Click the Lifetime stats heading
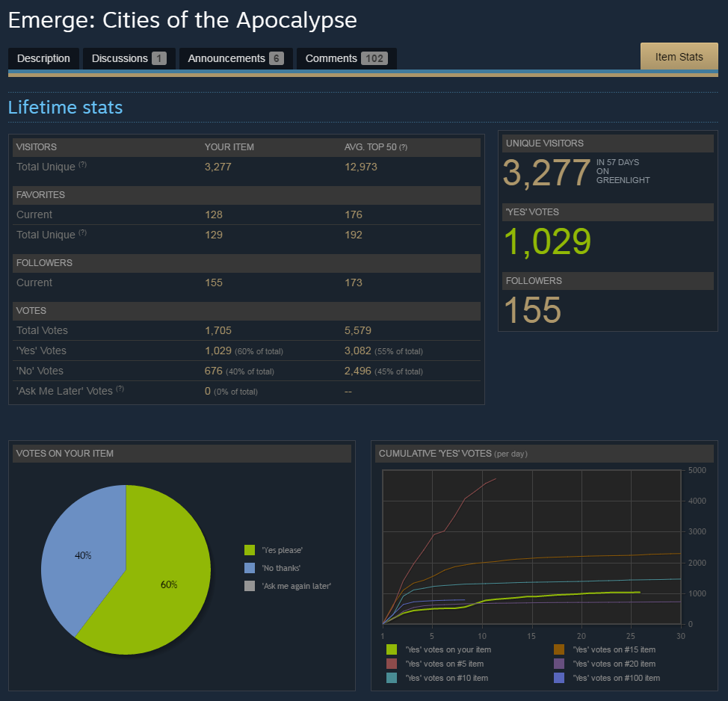Viewport: 728px width, 701px height. [66, 107]
